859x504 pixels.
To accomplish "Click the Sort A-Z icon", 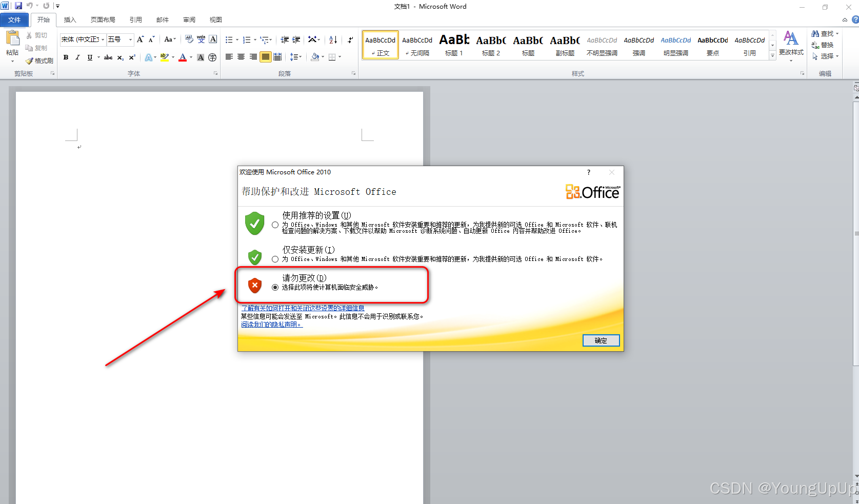I will 333,39.
